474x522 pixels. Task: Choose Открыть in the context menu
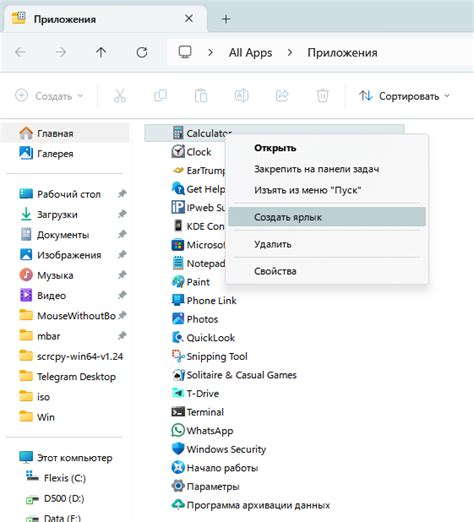(327, 148)
